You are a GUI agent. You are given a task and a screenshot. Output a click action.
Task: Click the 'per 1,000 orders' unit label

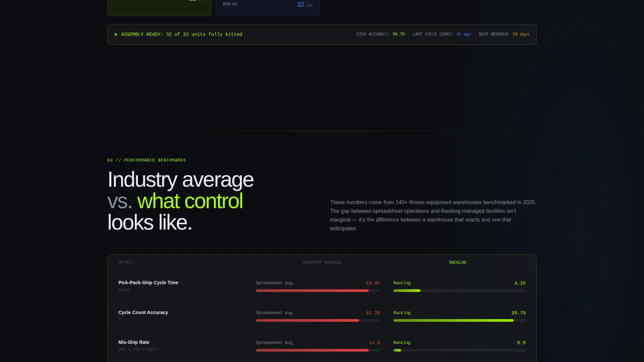(x=138, y=350)
